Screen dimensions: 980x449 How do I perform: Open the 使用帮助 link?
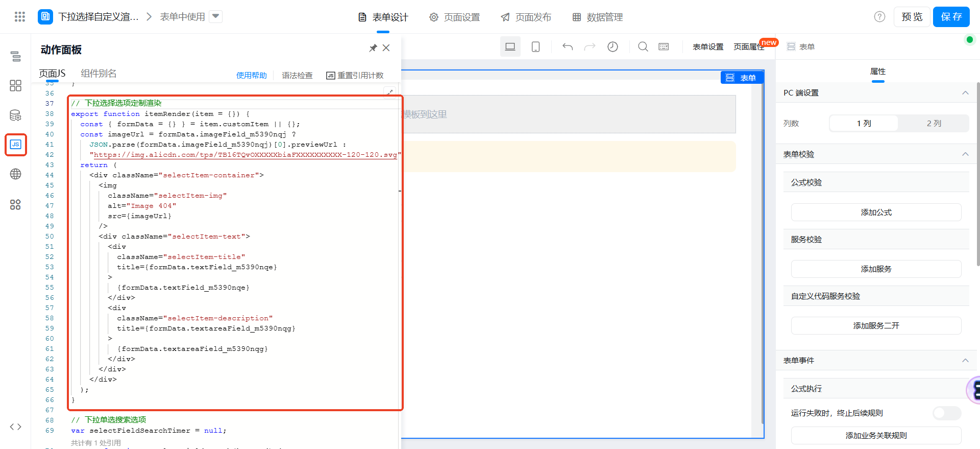point(252,76)
